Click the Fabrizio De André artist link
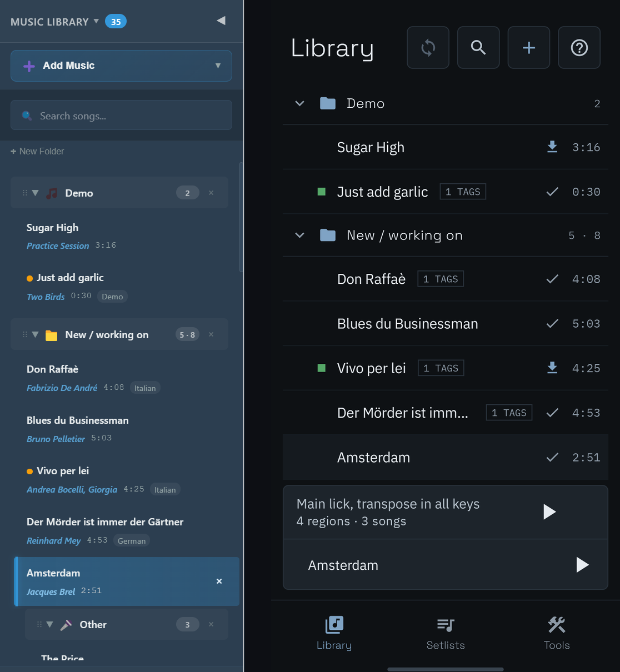The image size is (620, 672). pyautogui.click(x=62, y=388)
